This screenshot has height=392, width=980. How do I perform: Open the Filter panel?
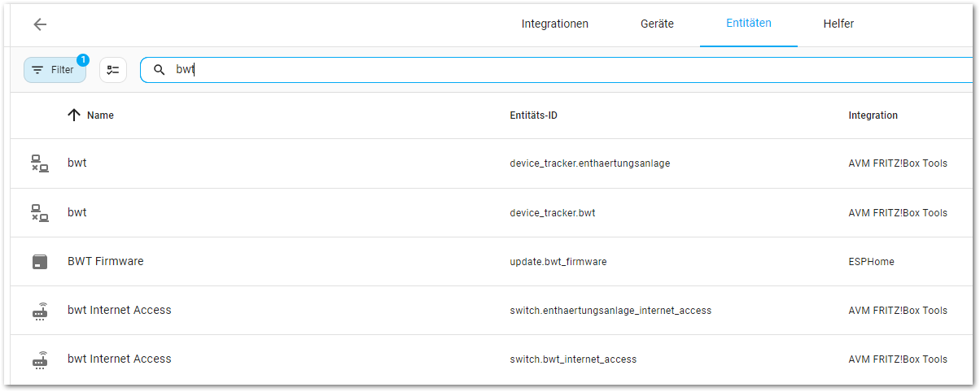55,70
